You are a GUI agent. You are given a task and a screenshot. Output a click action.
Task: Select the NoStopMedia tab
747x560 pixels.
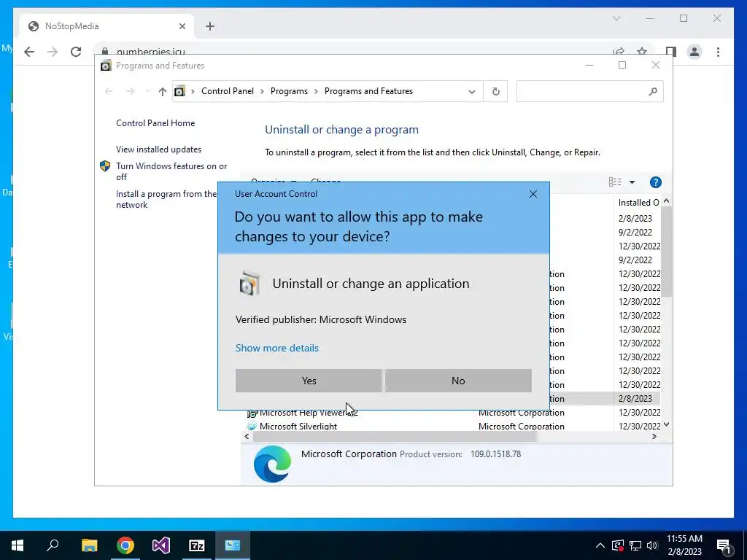(107, 26)
